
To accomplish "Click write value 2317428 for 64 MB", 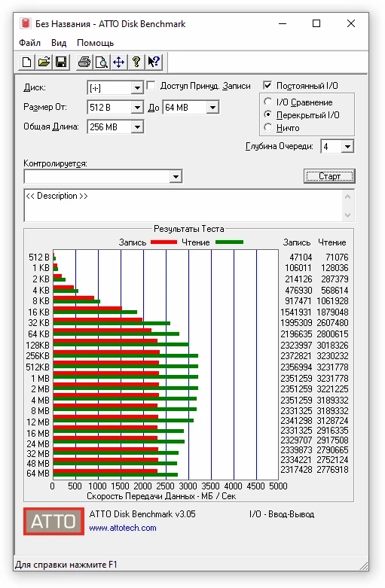I will [x=296, y=470].
